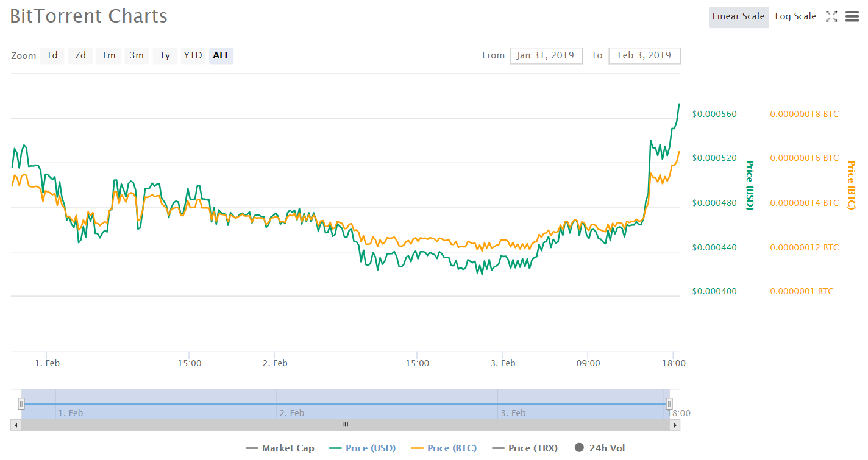The width and height of the screenshot is (868, 460).
Task: Toggle Market Cap series in legend
Action: tap(280, 448)
